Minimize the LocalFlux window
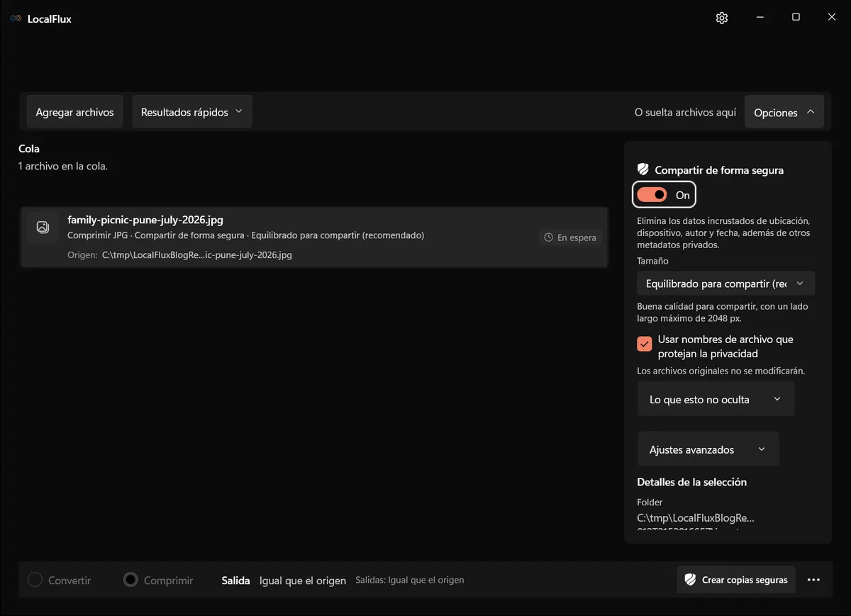The width and height of the screenshot is (851, 616). (760, 18)
